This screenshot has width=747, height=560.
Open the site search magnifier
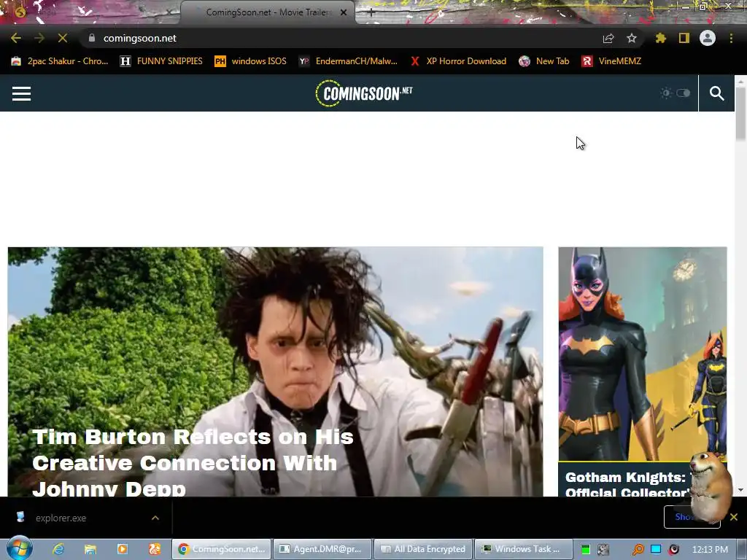click(716, 93)
